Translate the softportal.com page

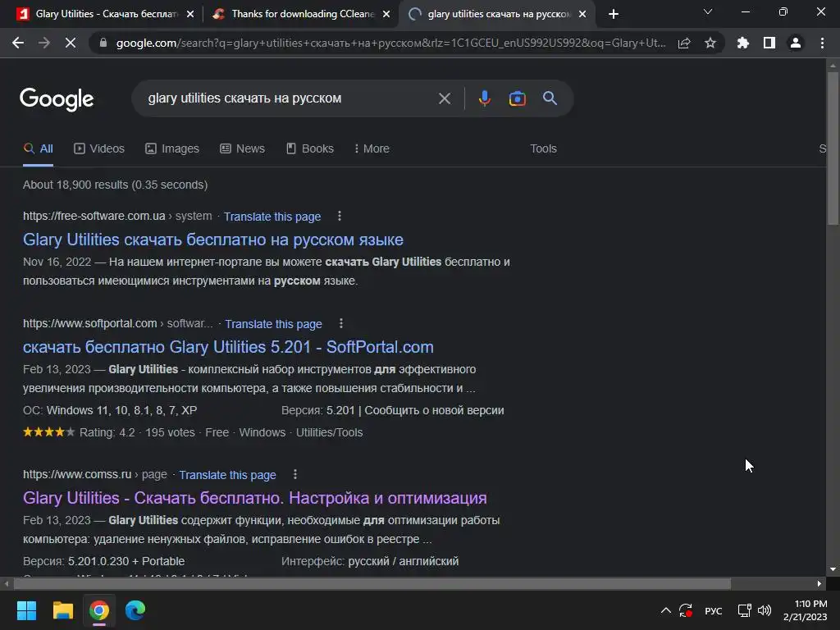(273, 324)
